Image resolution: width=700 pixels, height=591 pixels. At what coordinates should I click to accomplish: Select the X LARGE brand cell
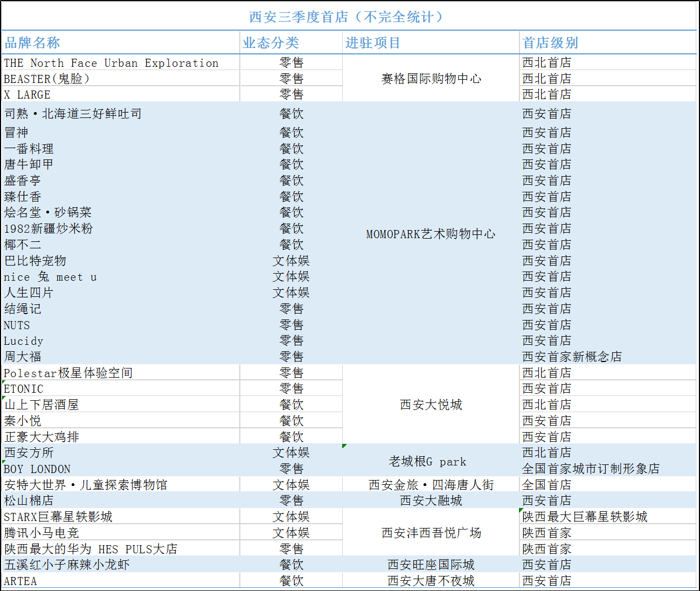coord(121,94)
